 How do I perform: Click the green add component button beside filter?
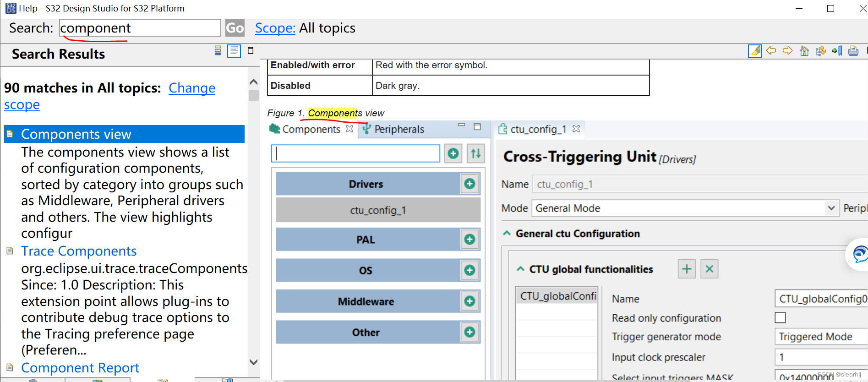pyautogui.click(x=453, y=153)
